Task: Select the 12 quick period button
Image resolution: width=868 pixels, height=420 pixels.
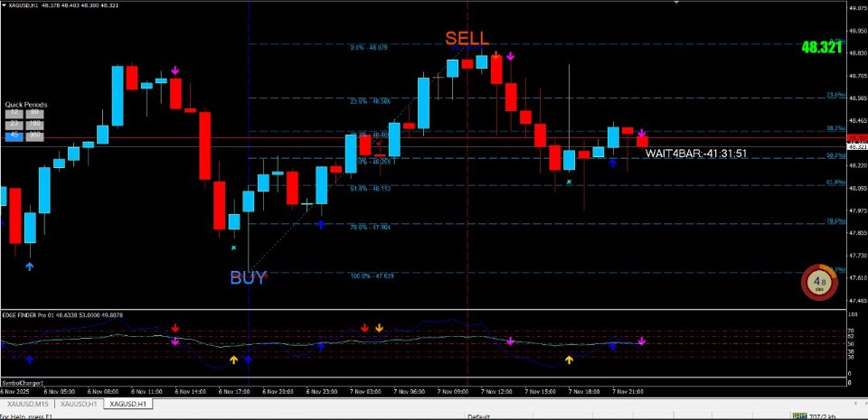Action: [14, 114]
